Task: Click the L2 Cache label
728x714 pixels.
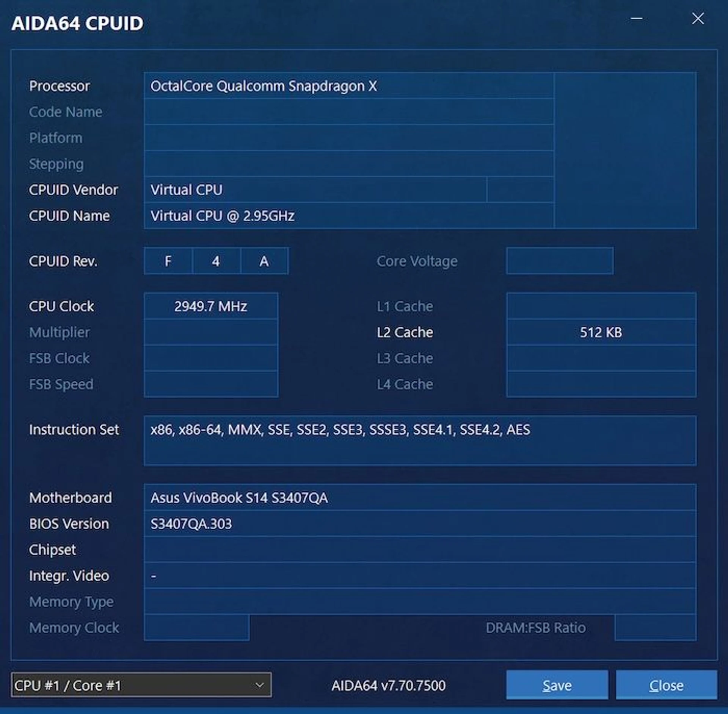Action: click(405, 332)
